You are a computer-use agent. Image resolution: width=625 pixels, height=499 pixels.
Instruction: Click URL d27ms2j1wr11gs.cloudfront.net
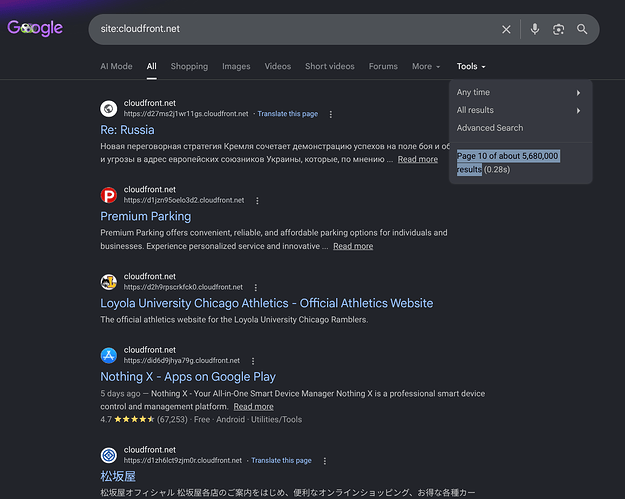click(x=186, y=114)
